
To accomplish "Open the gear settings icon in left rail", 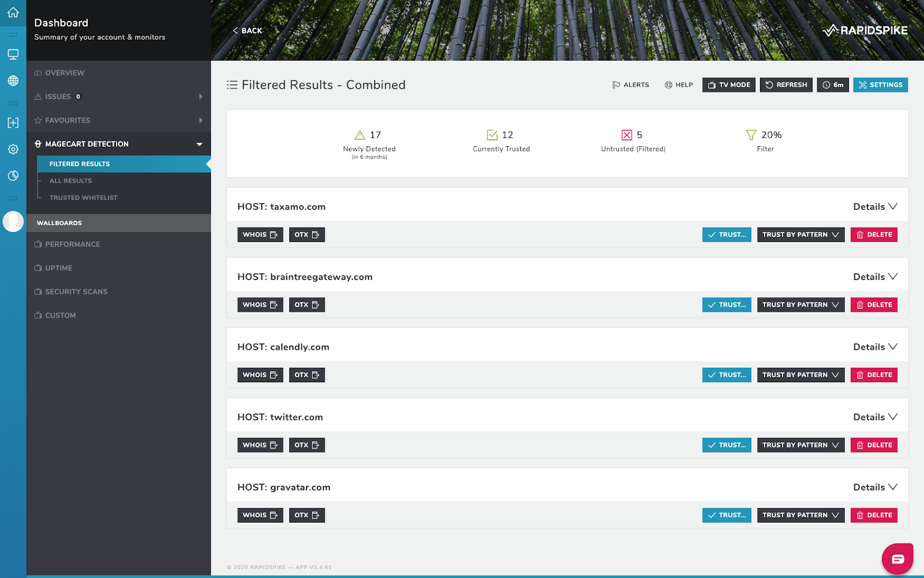I will click(x=13, y=149).
